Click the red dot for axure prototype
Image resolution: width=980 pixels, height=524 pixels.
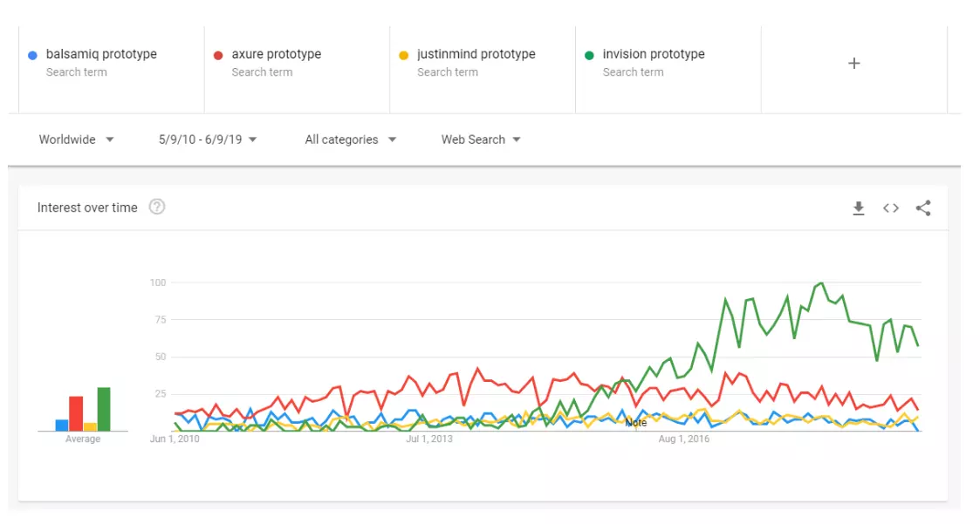(x=218, y=56)
